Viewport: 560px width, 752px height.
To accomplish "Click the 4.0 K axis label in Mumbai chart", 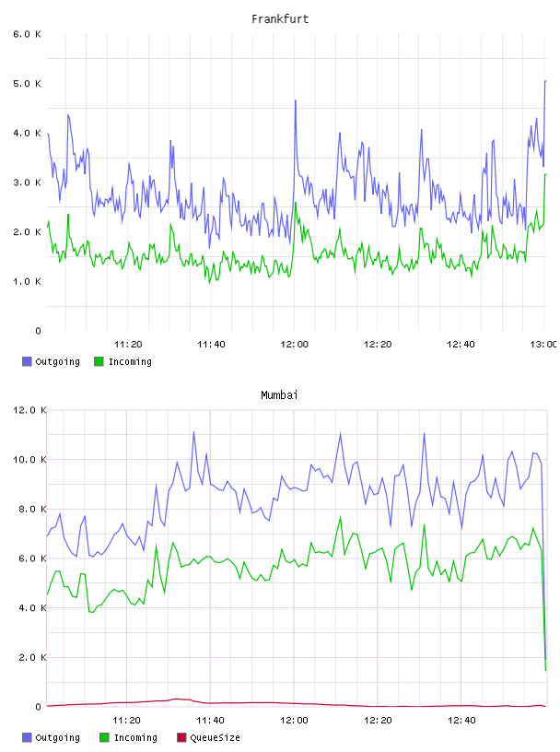I will coord(32,607).
